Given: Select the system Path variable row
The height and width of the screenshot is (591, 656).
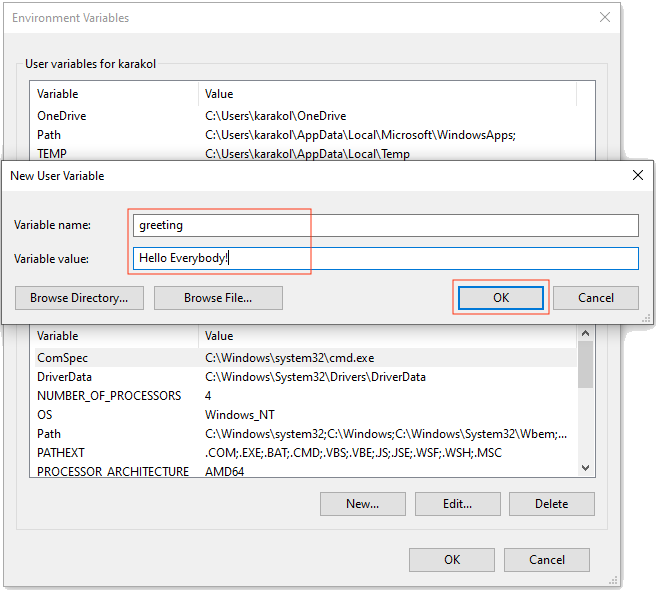Looking at the screenshot, I should (305, 434).
